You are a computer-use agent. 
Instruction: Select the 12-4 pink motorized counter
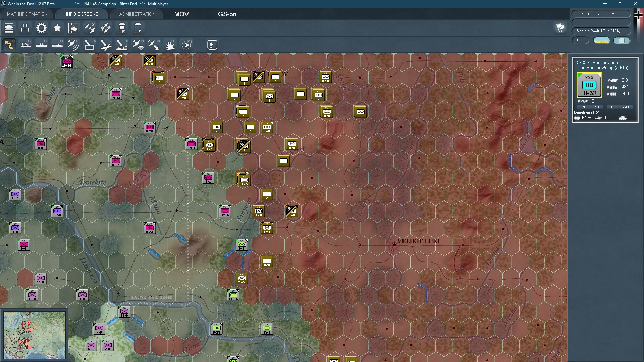pyautogui.click(x=225, y=212)
